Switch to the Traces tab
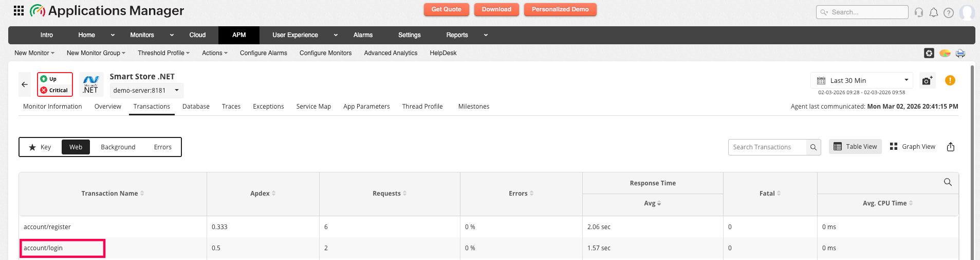Image resolution: width=980 pixels, height=260 pixels. point(231,107)
